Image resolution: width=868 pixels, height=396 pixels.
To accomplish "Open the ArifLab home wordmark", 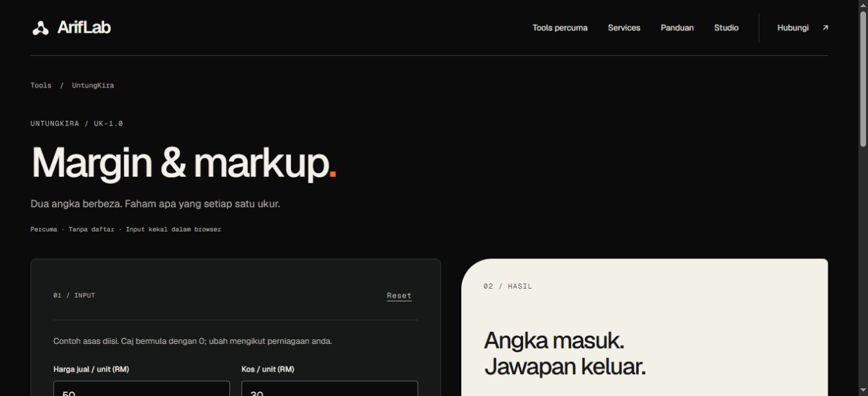I will pyautogui.click(x=84, y=28).
